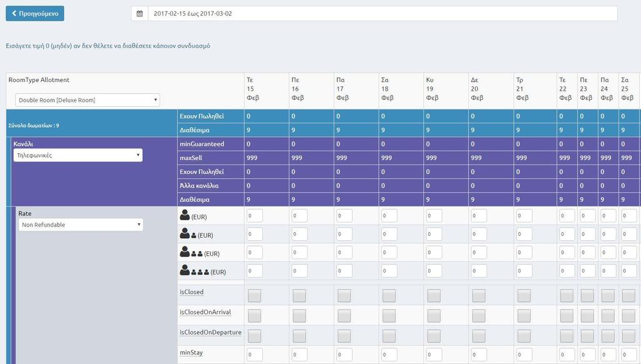Viewport: 641px width, 364px height.
Task: Focus single-person price field for 15 Φεβ
Action: (x=254, y=216)
